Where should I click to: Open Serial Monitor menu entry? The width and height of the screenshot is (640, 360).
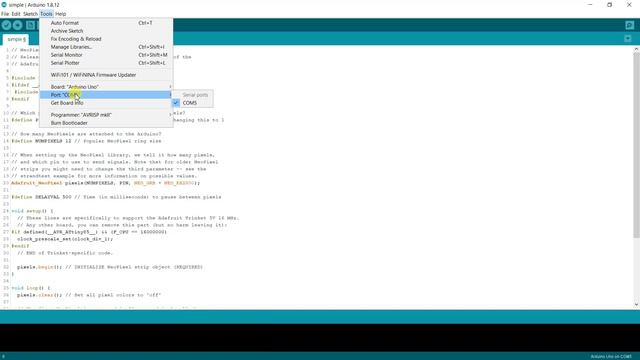(x=106, y=55)
